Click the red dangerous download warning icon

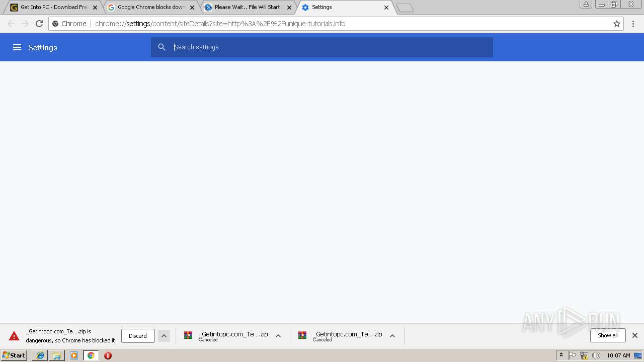14,336
